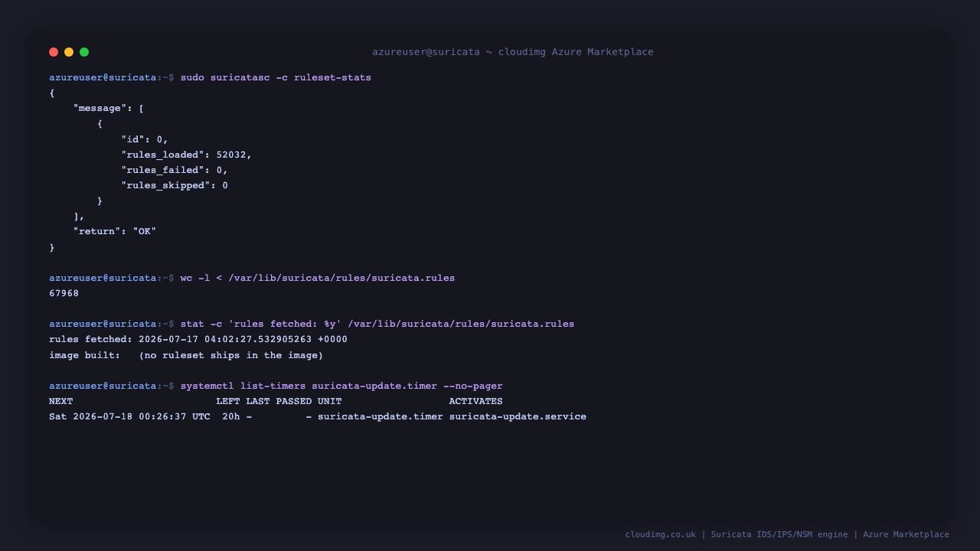Click the first 'azureuser@suricata' shell prompt

pyautogui.click(x=103, y=78)
